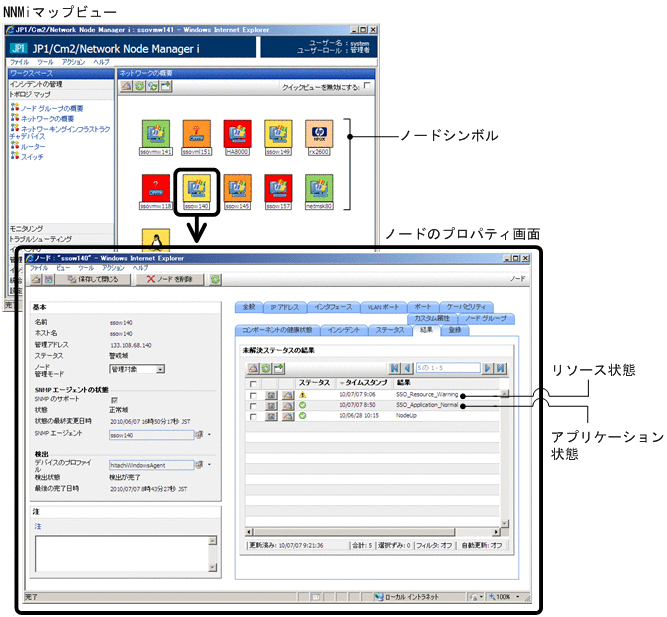
Task: Click the 注 notes text area
Action: point(123,554)
